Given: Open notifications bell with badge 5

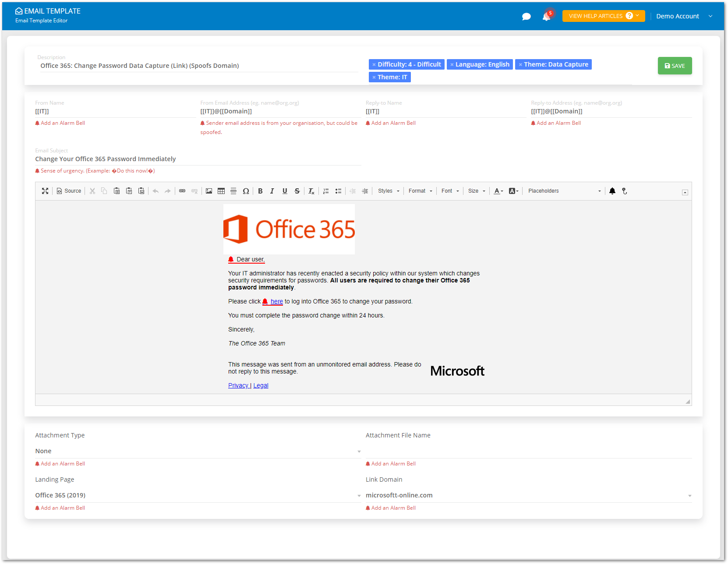Looking at the screenshot, I should pyautogui.click(x=547, y=16).
